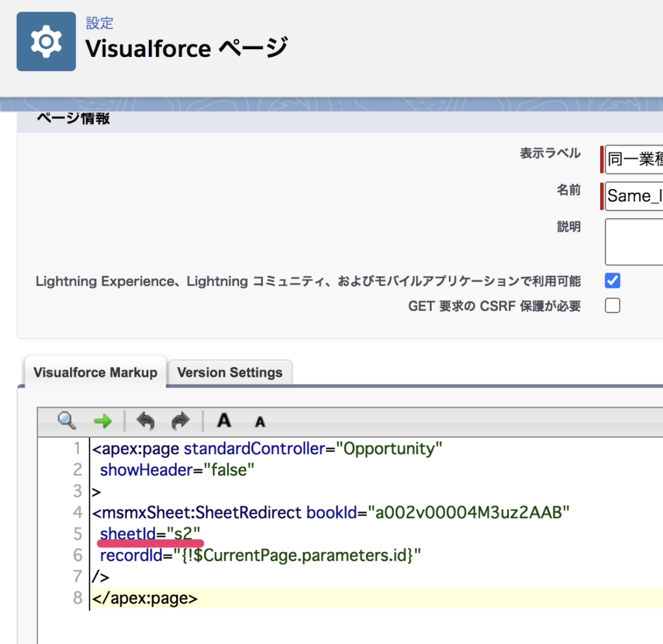This screenshot has height=644, width=663.
Task: Focus the 表示ラベル input field
Action: (634, 159)
